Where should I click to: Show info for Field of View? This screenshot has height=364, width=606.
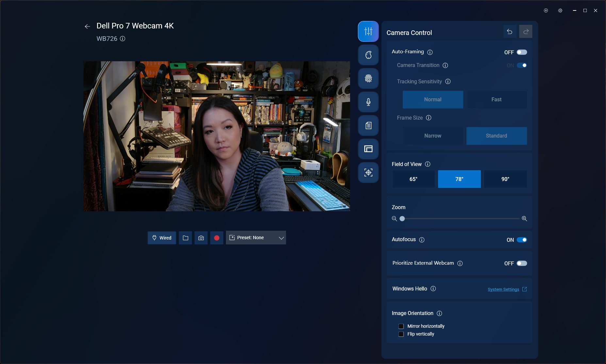428,164
